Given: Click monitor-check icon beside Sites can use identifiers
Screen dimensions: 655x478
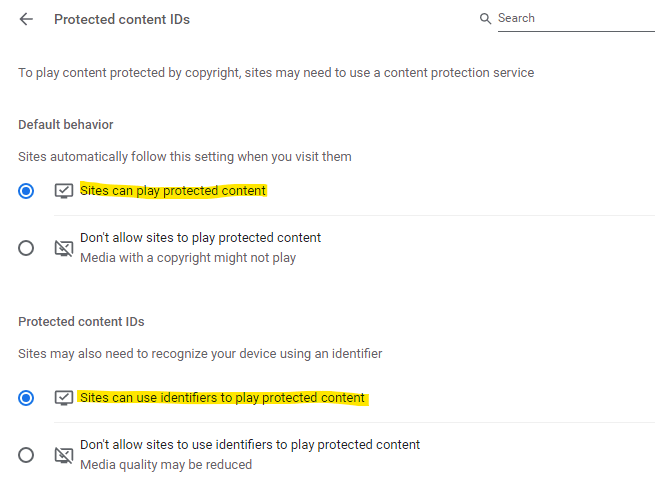Looking at the screenshot, I should pos(64,398).
